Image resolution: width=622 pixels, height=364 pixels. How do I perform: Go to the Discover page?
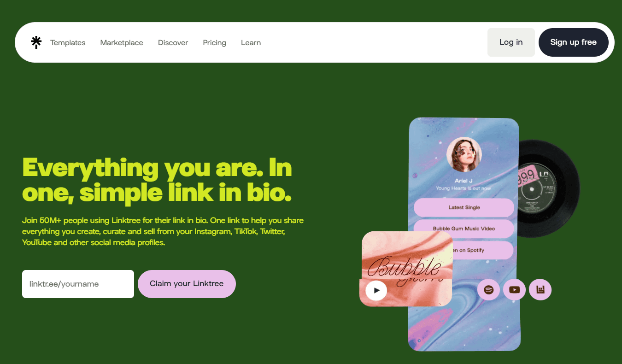click(173, 42)
